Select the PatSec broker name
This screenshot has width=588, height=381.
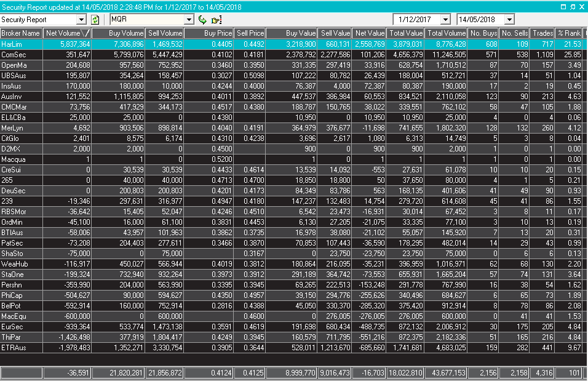pyautogui.click(x=12, y=244)
